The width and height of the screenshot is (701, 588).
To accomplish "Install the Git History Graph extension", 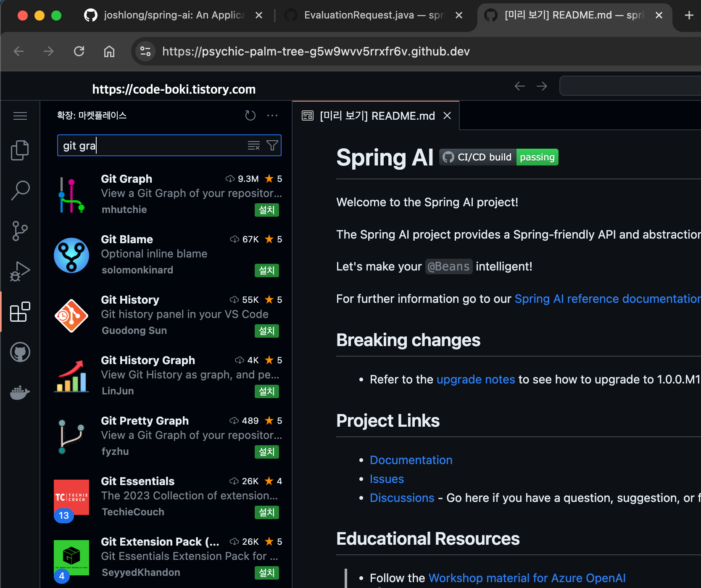I will pyautogui.click(x=267, y=391).
